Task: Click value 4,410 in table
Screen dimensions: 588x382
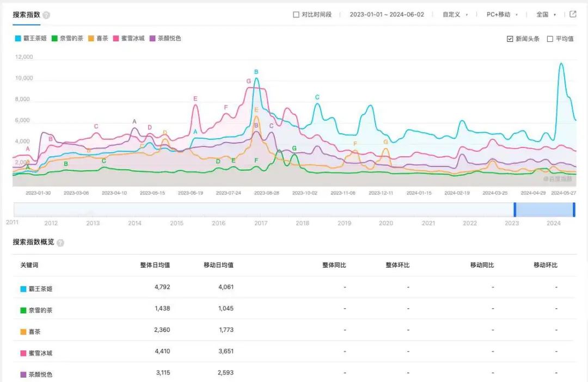Action: click(162, 352)
